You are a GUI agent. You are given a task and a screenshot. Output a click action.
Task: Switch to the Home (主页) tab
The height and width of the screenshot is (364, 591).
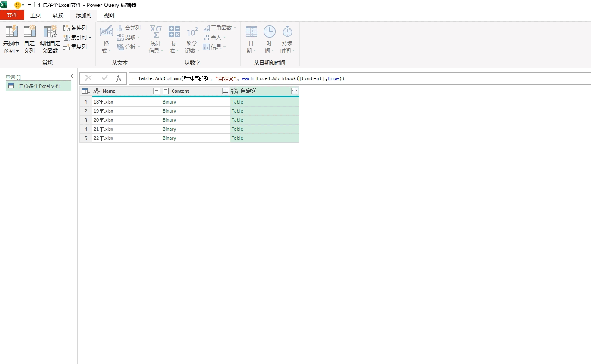coord(35,15)
